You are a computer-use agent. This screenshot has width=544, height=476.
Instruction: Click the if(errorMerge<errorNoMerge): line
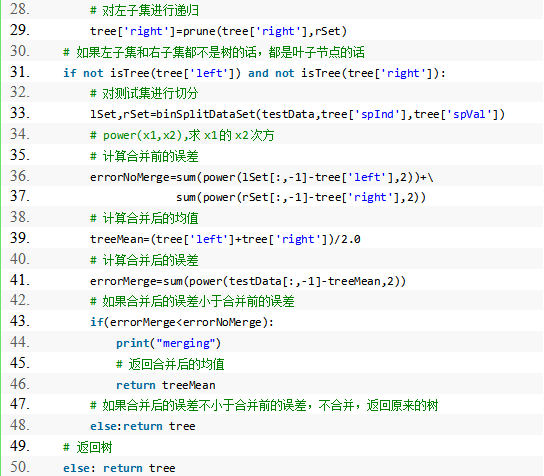(182, 322)
